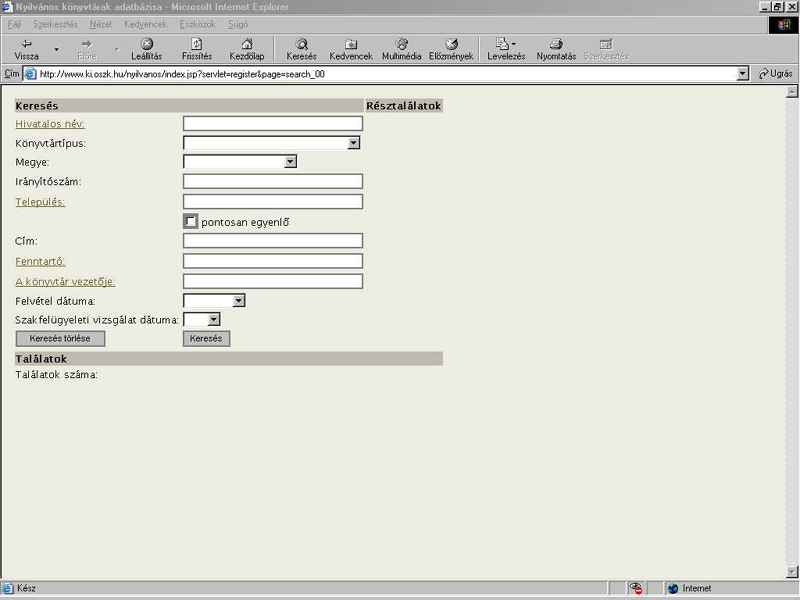Focus the A könyvtár vezetője text field
The width and height of the screenshot is (800, 600).
click(273, 281)
